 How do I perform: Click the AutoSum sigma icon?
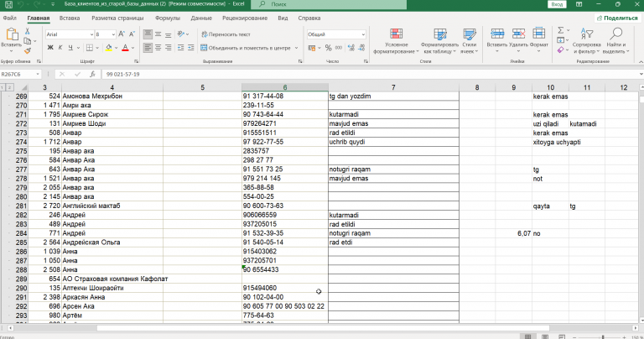click(x=561, y=30)
